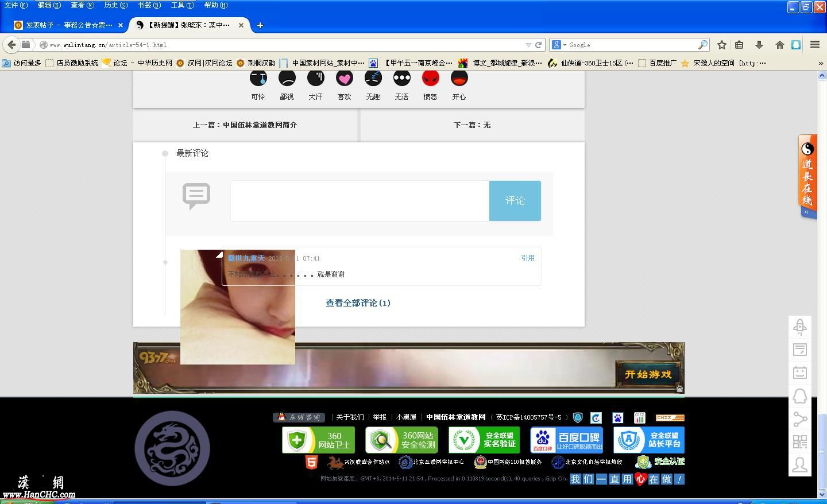Click the user profile sidebar icon

800,465
